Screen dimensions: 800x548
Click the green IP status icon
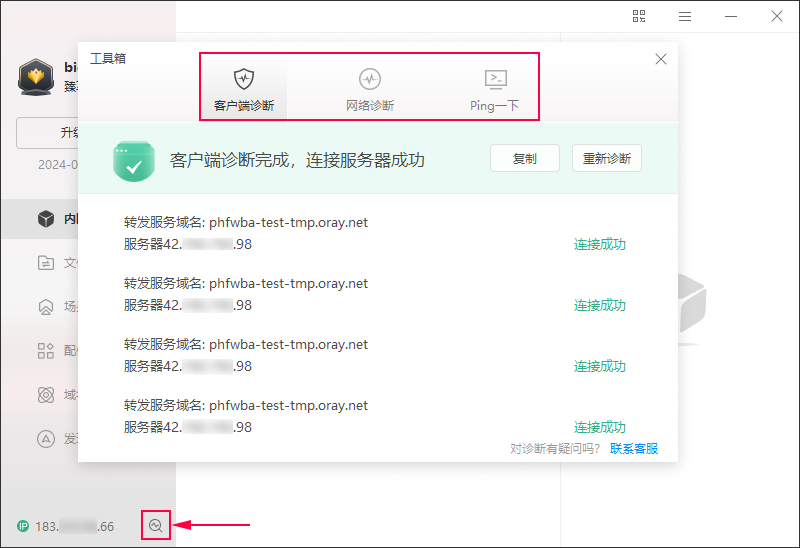(x=23, y=526)
